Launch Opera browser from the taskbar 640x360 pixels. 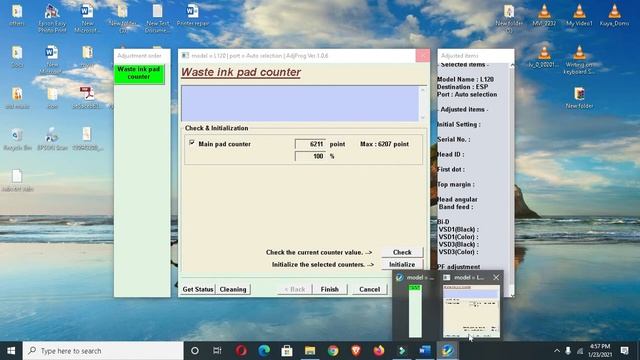coord(241,351)
